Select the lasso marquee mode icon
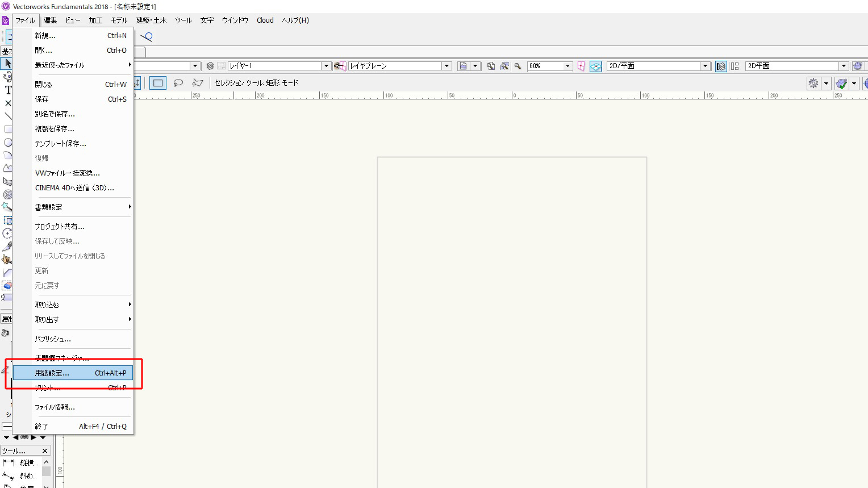This screenshot has width=868, height=488. (178, 83)
